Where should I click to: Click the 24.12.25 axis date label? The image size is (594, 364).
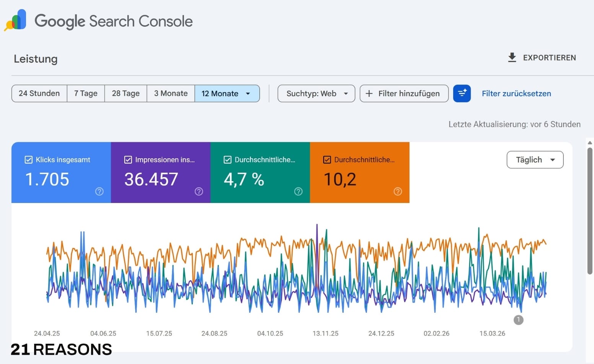pyautogui.click(x=381, y=333)
